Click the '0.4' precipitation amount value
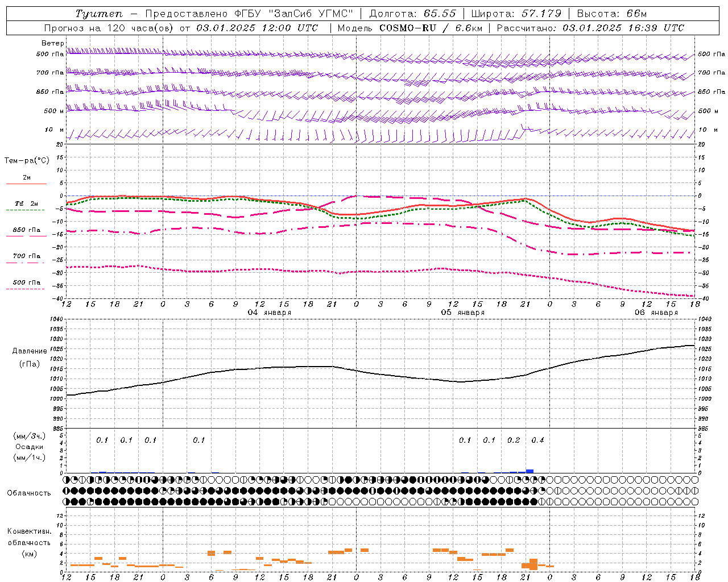This screenshot has width=728, height=582. pos(537,440)
